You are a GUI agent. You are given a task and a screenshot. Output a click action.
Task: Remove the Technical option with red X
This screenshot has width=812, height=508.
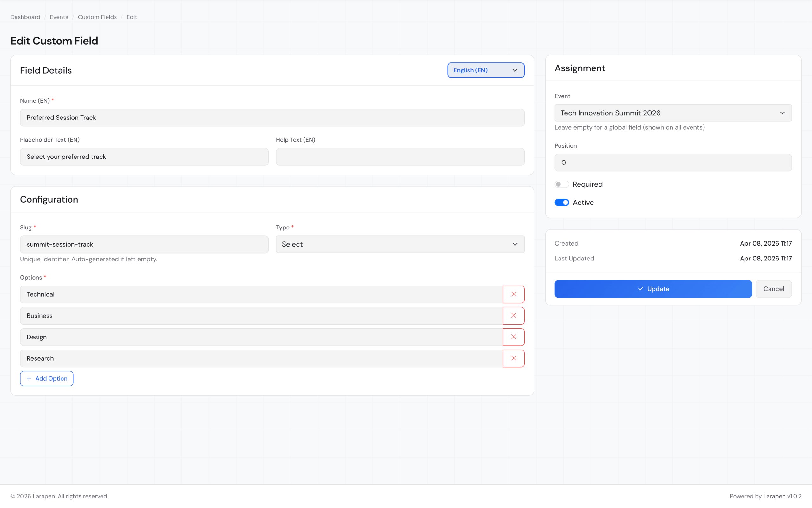coord(514,294)
